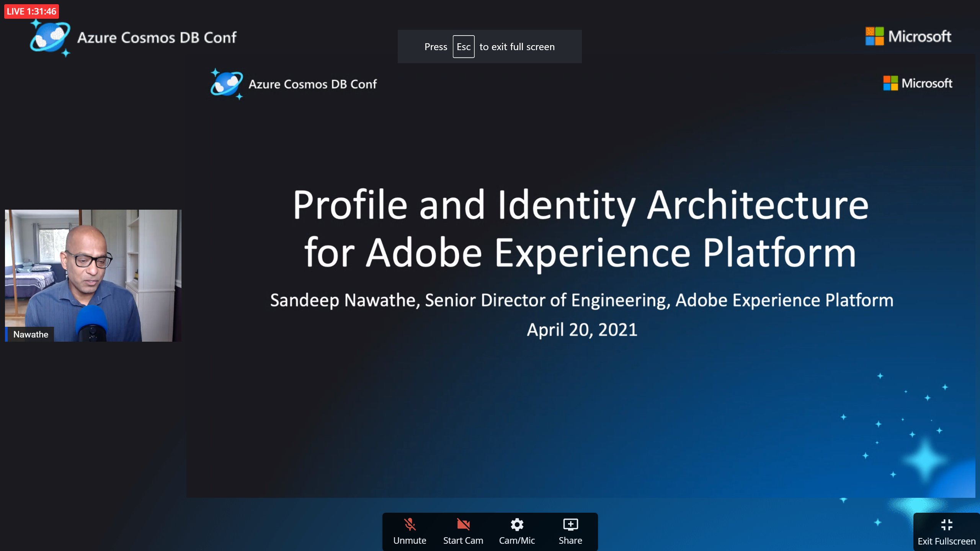Click the Esc key hint box
This screenshot has width=980, height=551.
(x=463, y=47)
